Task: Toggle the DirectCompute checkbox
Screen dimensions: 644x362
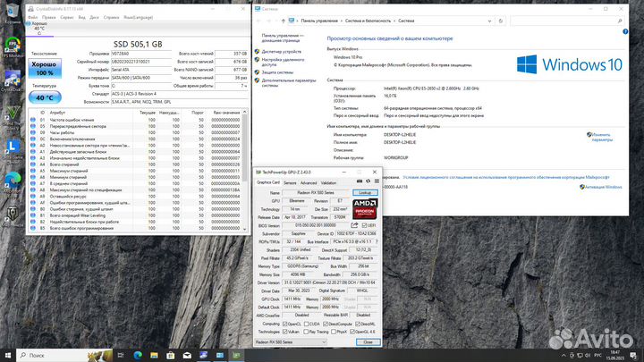Action: pos(326,324)
